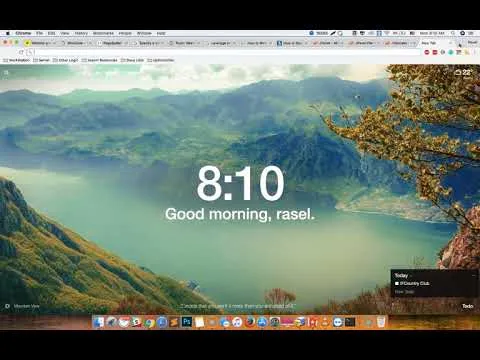Viewport: 480px width, 360px height.
Task: Open VLC from the Dock
Action: (x=325, y=322)
